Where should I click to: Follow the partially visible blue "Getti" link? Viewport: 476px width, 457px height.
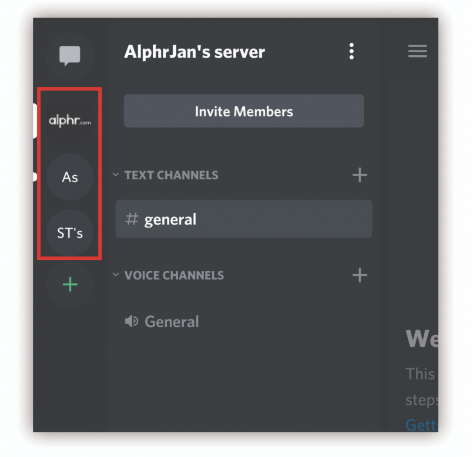(421, 425)
